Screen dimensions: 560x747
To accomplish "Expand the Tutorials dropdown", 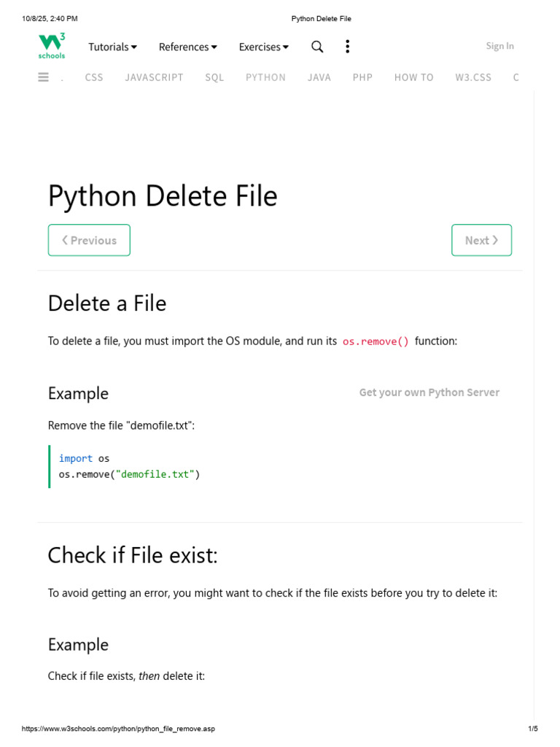I will coord(113,47).
